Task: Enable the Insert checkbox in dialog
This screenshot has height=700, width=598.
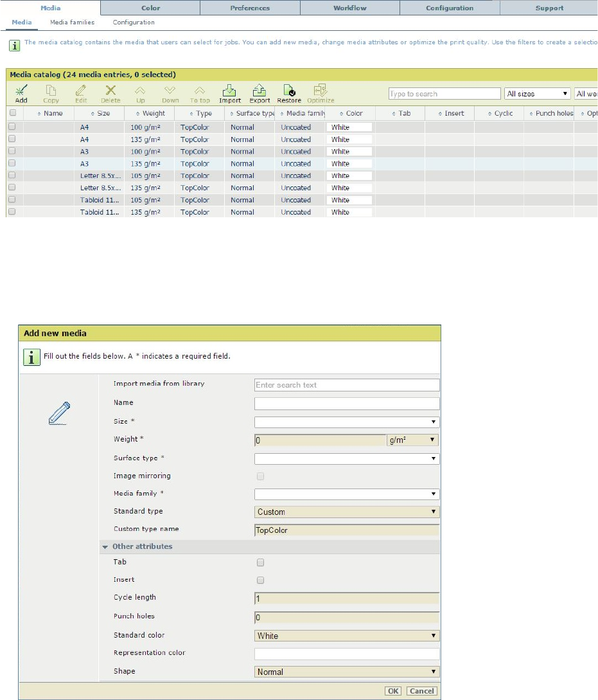Action: click(x=260, y=580)
